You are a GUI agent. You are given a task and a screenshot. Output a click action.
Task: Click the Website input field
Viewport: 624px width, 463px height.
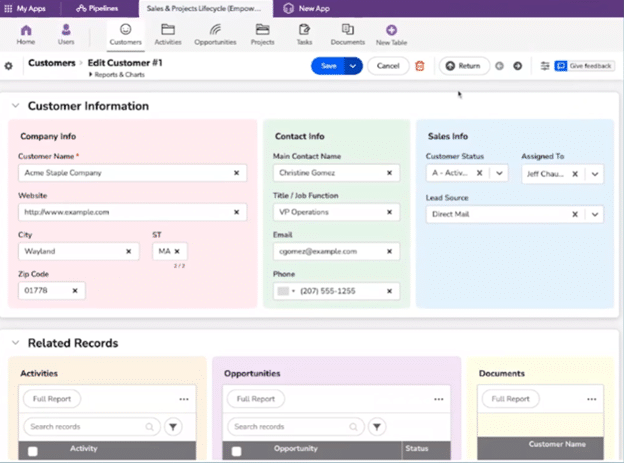[125, 212]
